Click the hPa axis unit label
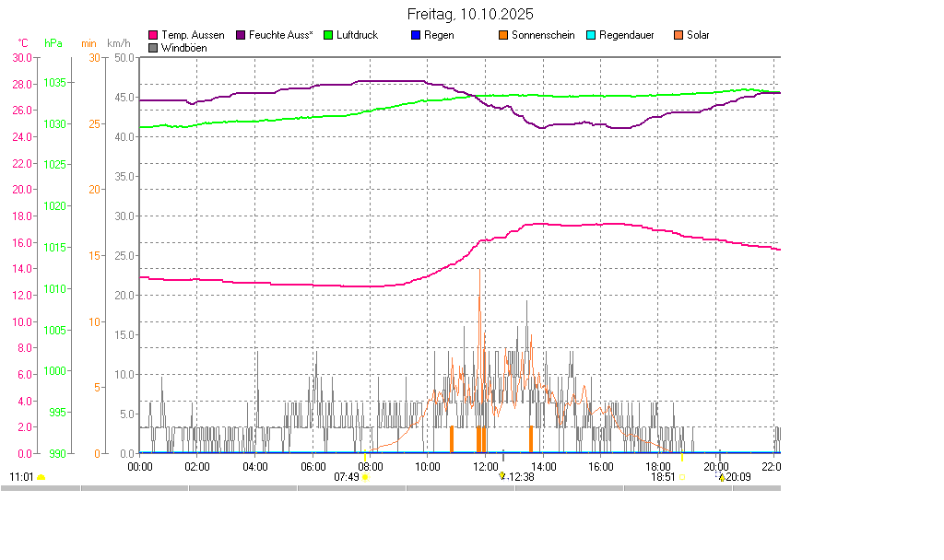This screenshot has height=560, width=944. (x=54, y=43)
